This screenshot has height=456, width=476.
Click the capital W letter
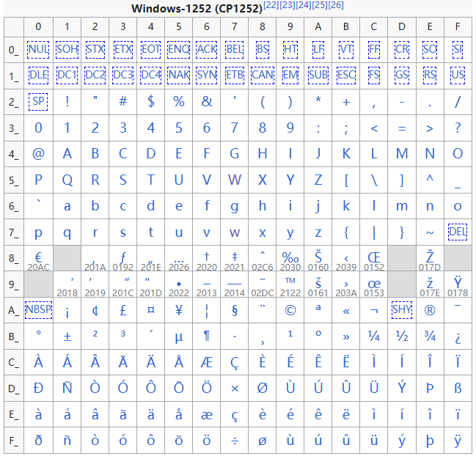235,180
